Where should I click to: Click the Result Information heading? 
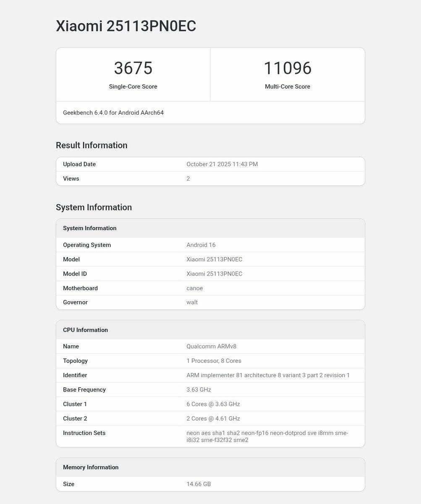click(x=92, y=145)
